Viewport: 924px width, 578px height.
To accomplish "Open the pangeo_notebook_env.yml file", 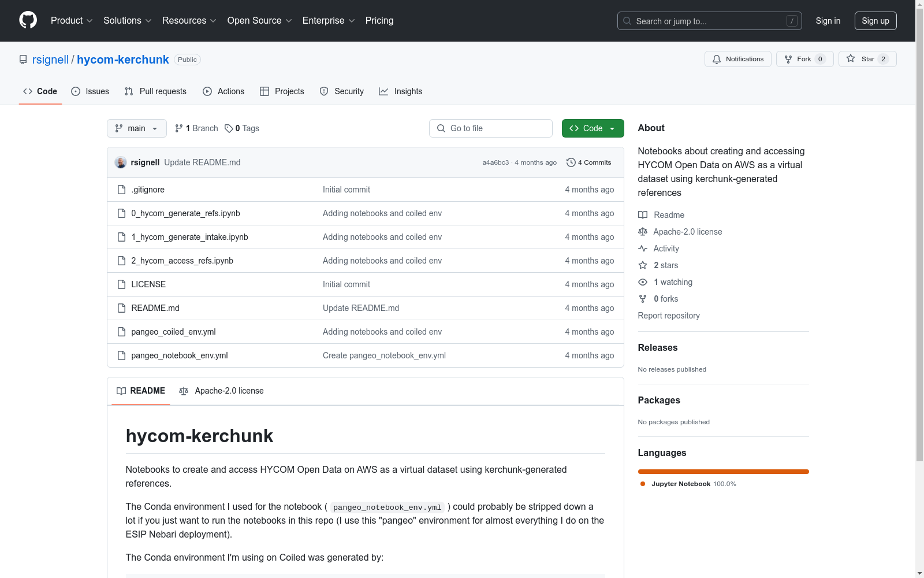I will (x=180, y=355).
